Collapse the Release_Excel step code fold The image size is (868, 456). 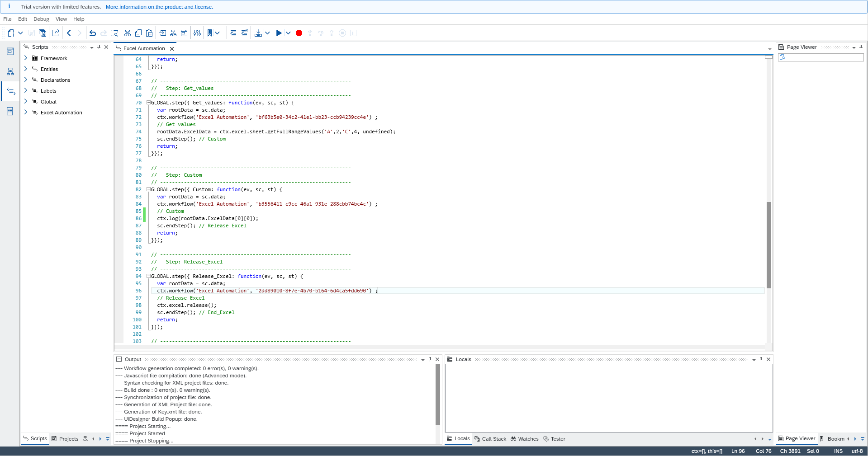pyautogui.click(x=148, y=276)
